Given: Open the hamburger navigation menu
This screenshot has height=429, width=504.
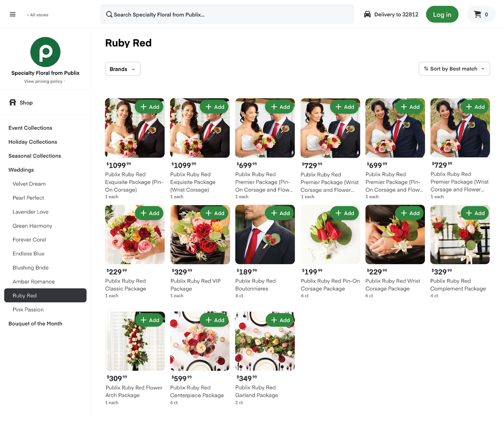Looking at the screenshot, I should [13, 14].
